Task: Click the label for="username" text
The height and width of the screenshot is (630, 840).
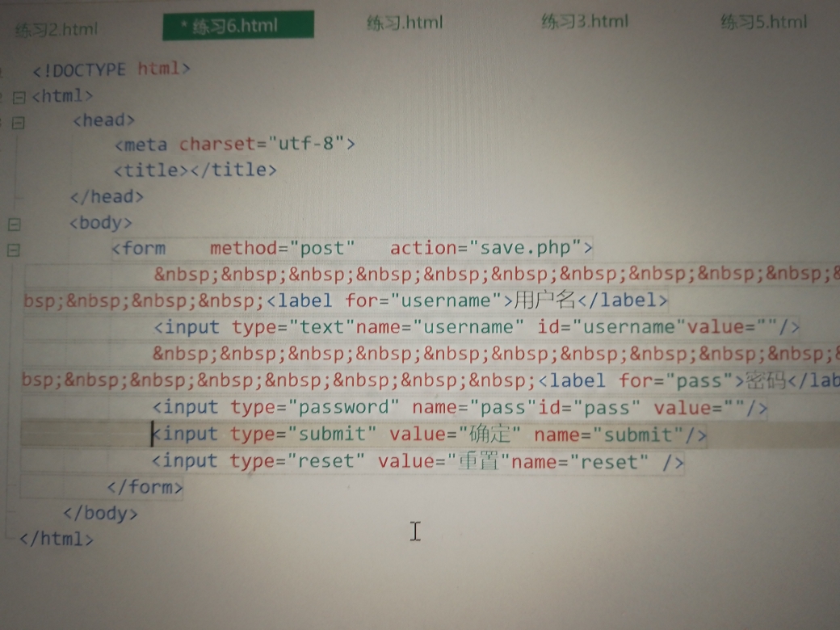Action: (390, 300)
